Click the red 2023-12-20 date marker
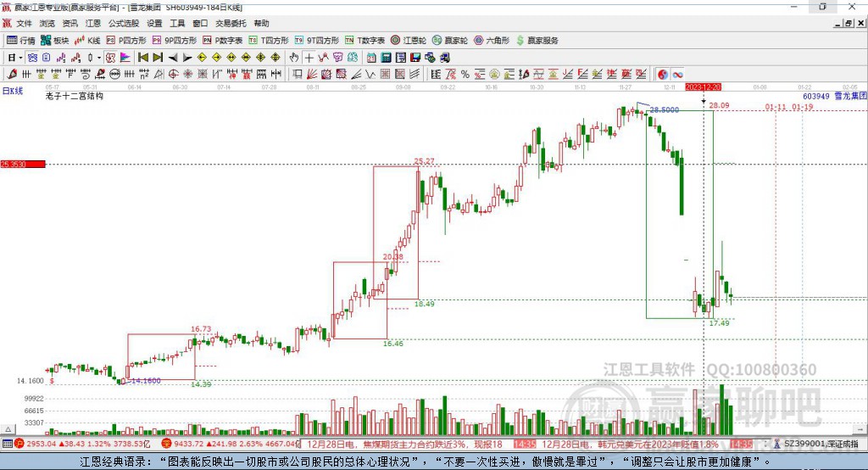This screenshot has width=868, height=470. (x=703, y=87)
